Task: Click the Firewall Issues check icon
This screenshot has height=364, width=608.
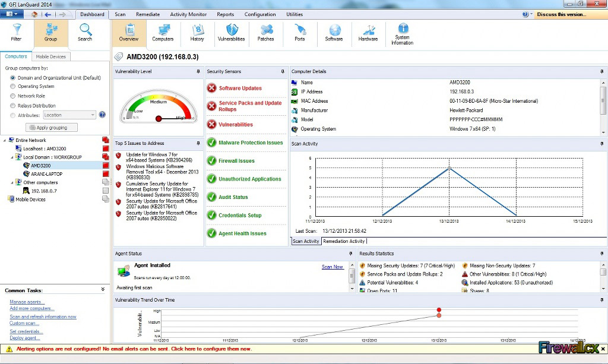Action: (212, 160)
